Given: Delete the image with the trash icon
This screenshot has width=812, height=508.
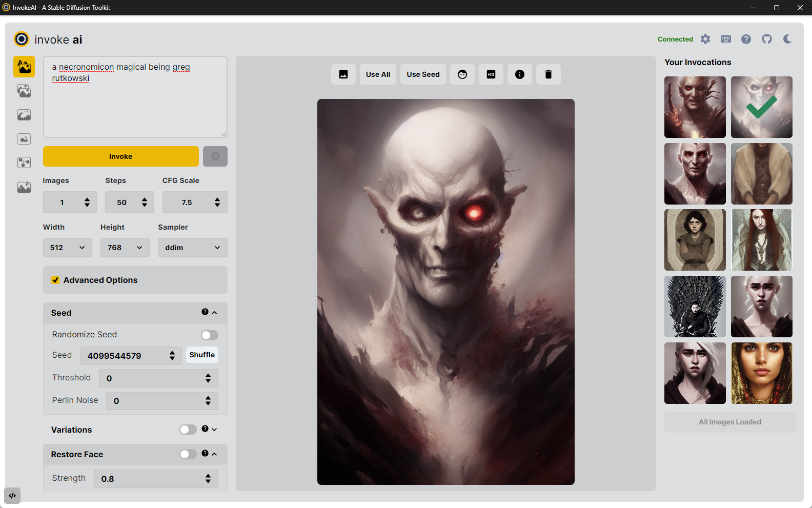Looking at the screenshot, I should [549, 74].
